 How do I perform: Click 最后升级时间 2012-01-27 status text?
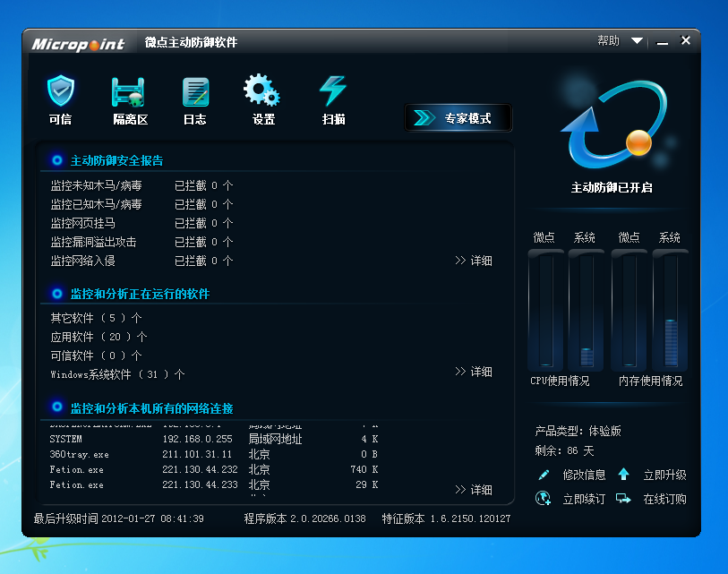coord(119,518)
